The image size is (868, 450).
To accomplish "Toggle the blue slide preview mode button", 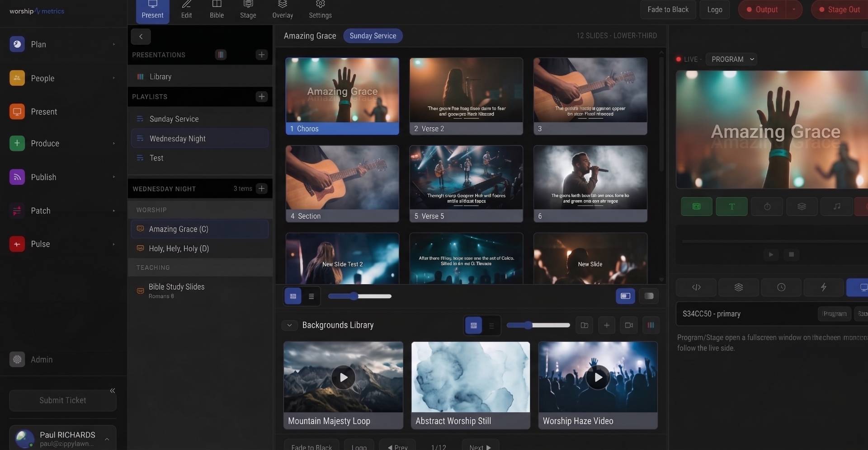I will tap(625, 296).
